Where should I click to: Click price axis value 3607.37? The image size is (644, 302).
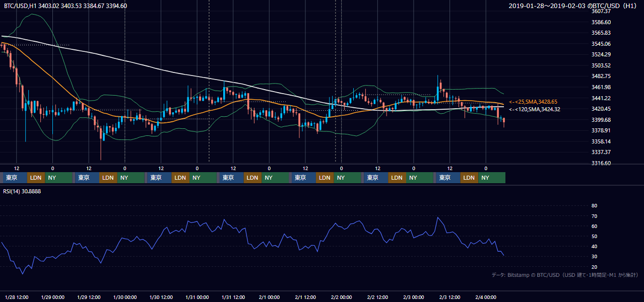point(601,11)
